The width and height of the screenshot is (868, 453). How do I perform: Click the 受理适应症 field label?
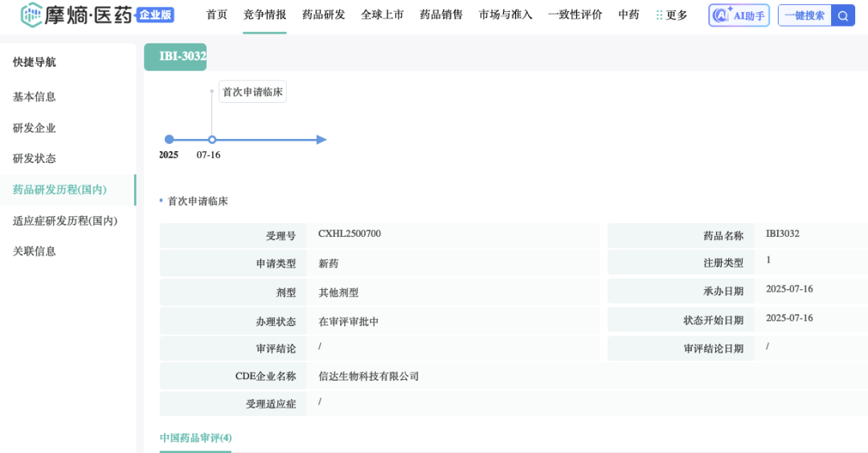point(271,404)
